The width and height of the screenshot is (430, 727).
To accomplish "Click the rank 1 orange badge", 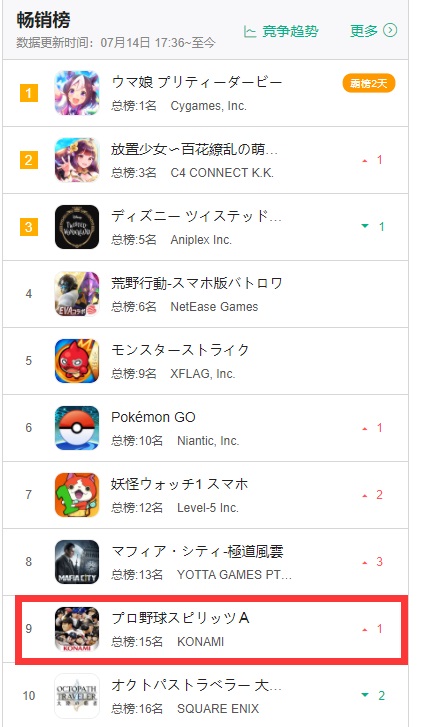I will [29, 93].
